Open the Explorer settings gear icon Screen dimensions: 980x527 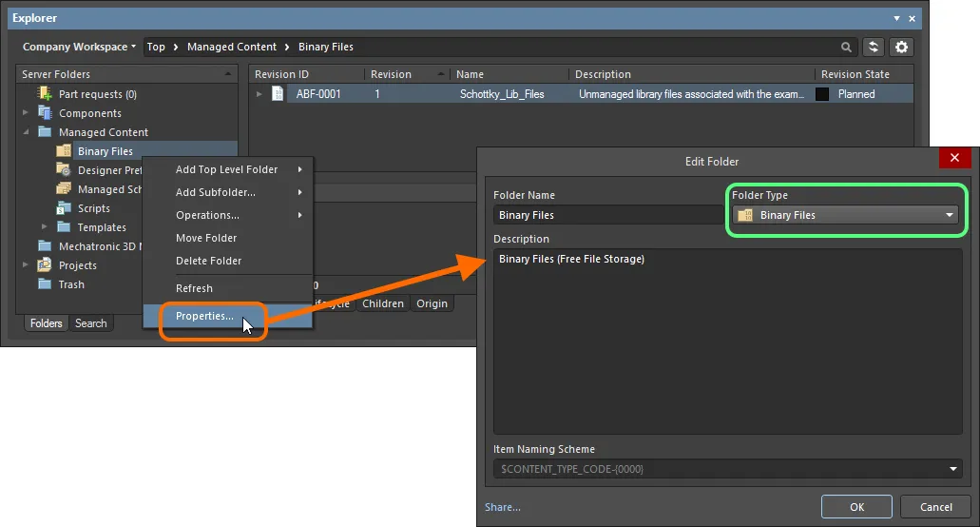(901, 47)
